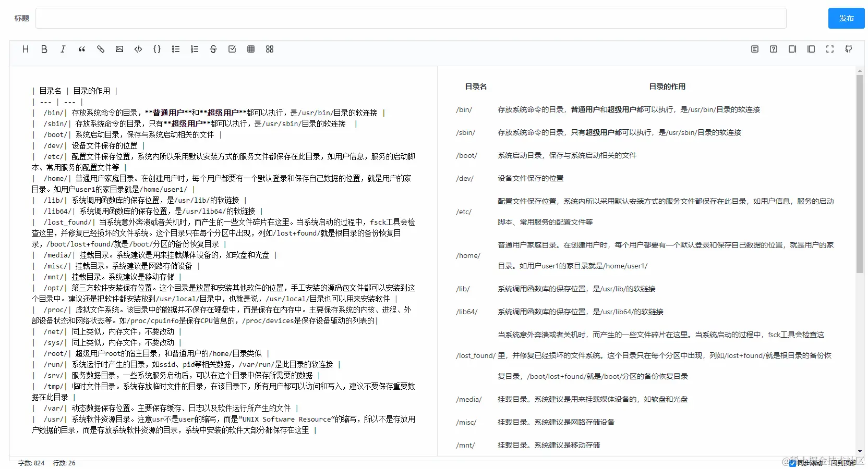Create a numbered list
The width and height of the screenshot is (868, 469).
(195, 49)
